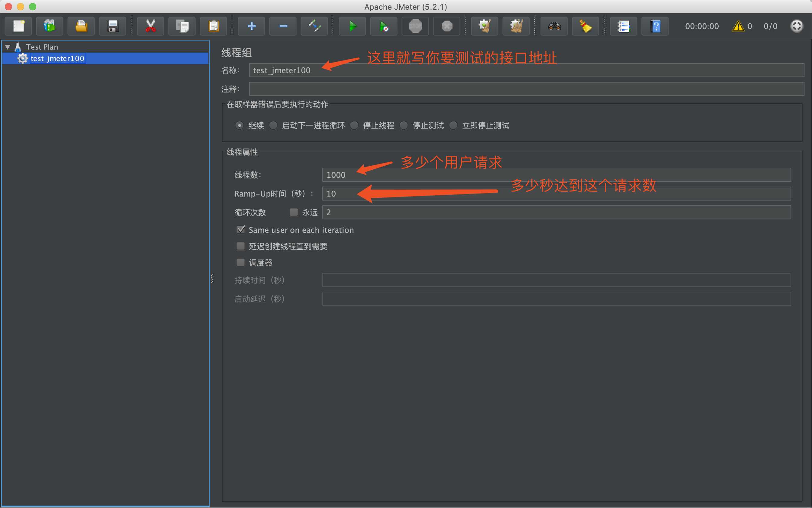Click the Paste clipboard icon
Image resolution: width=812 pixels, height=508 pixels.
[214, 26]
